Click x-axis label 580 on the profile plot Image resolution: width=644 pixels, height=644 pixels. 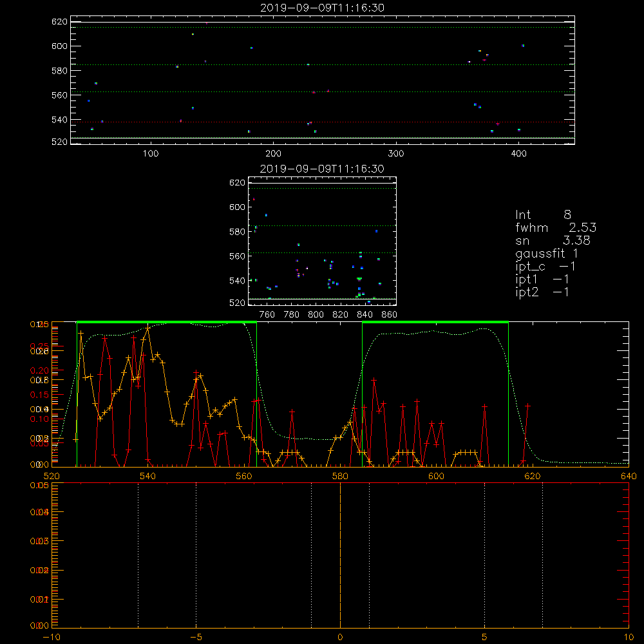(x=340, y=476)
